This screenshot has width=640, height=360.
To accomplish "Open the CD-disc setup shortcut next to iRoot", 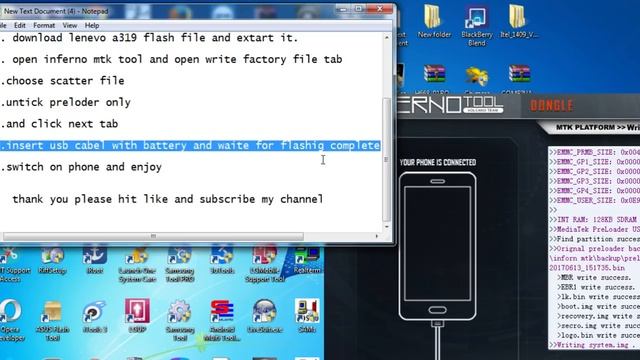I will click(52, 260).
